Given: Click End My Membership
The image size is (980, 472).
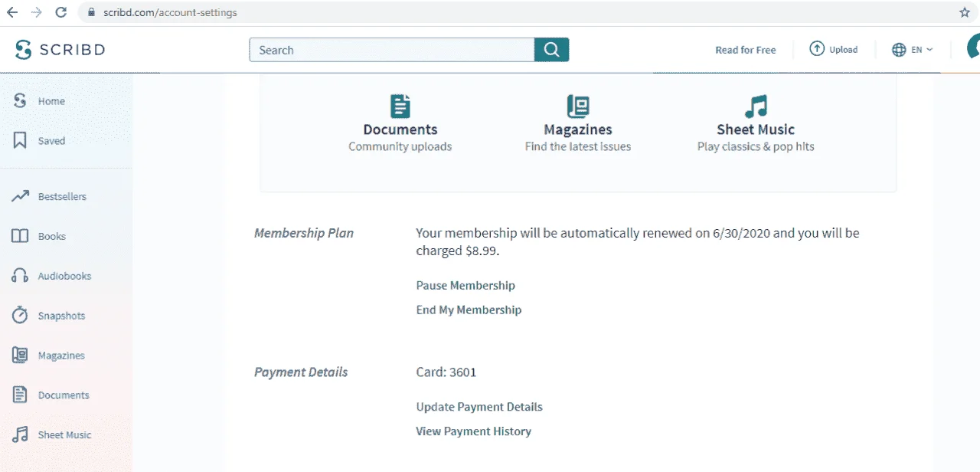Looking at the screenshot, I should tap(469, 310).
